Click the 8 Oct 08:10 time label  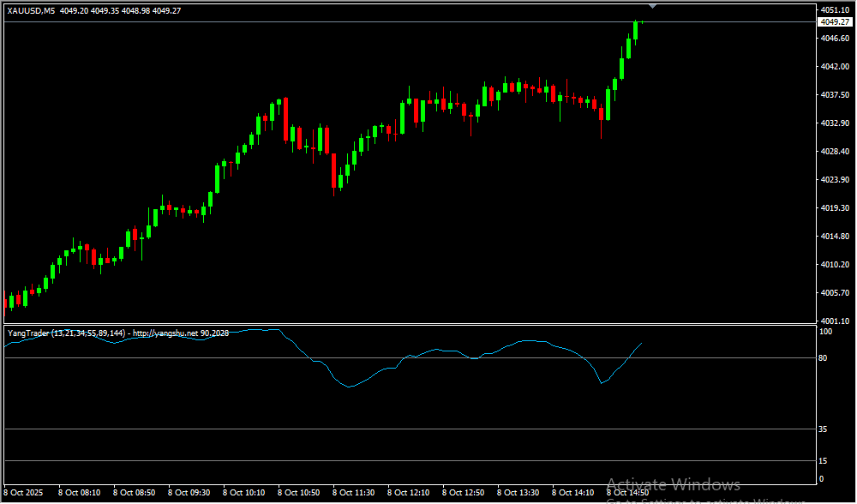pos(79,493)
